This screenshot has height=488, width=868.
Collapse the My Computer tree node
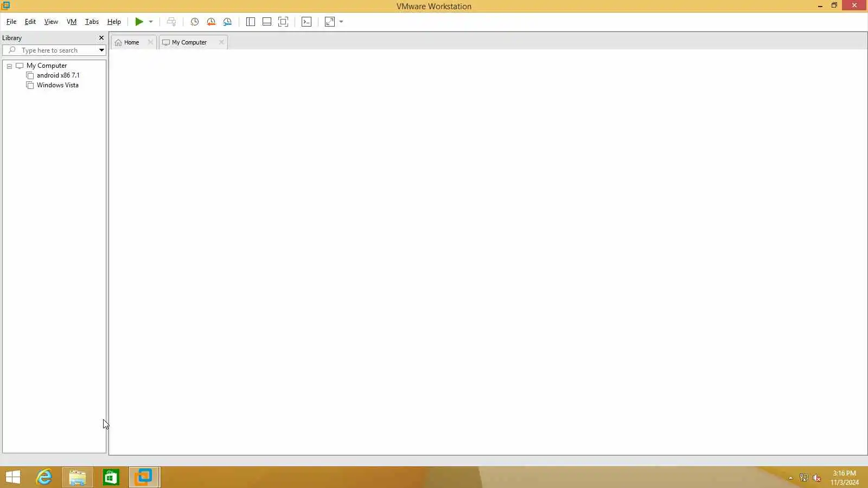pyautogui.click(x=9, y=66)
